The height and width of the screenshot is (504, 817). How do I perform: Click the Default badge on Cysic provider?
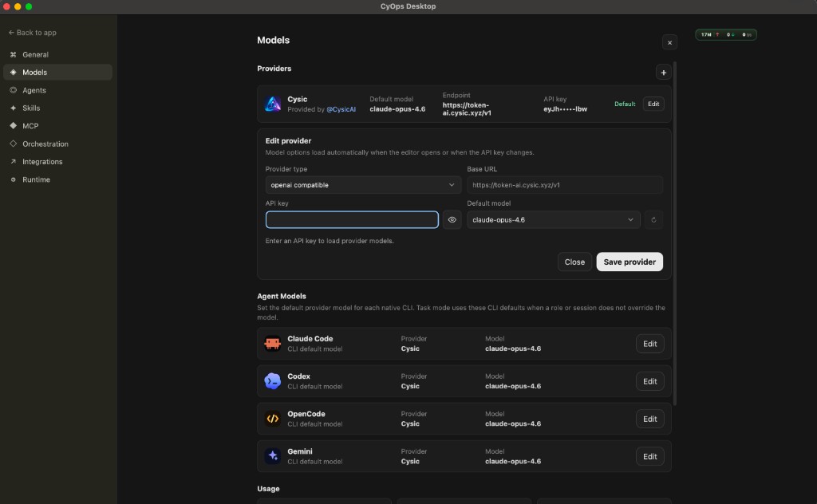(624, 104)
